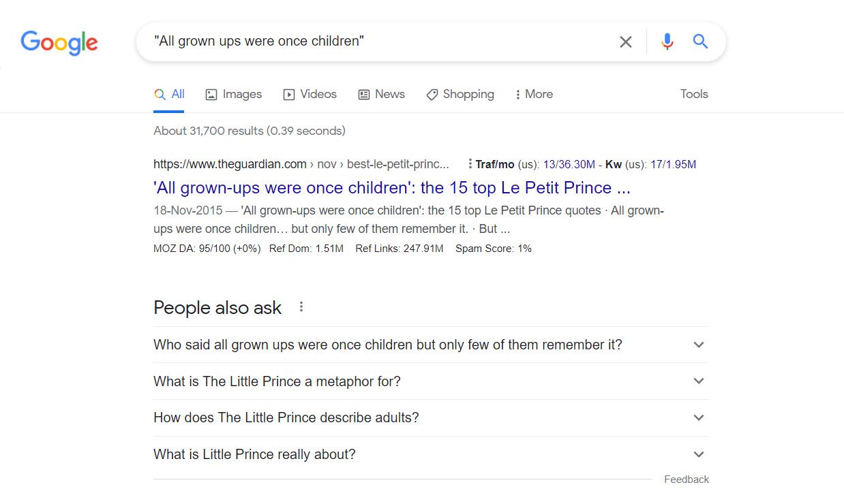Open the Guardian Le Petit Prince article link

pos(391,187)
